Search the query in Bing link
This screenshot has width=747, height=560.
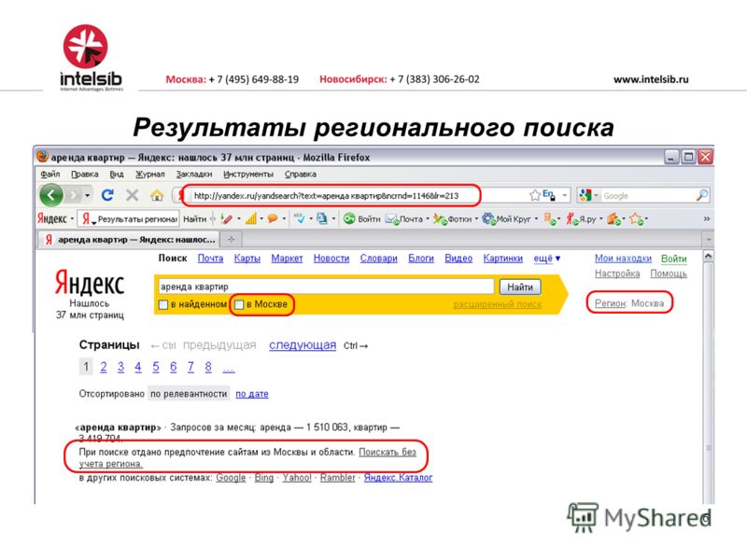pyautogui.click(x=264, y=478)
